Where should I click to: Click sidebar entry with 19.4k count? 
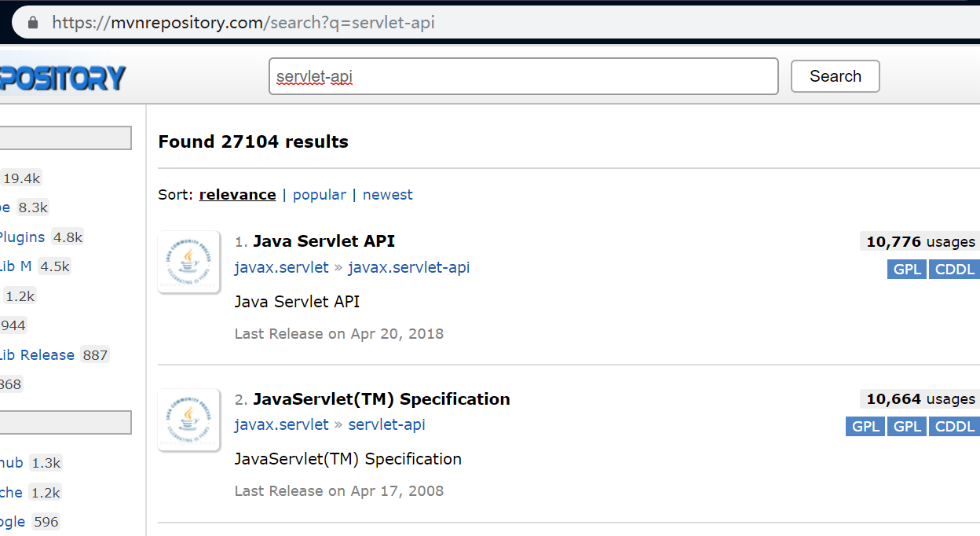pos(20,178)
